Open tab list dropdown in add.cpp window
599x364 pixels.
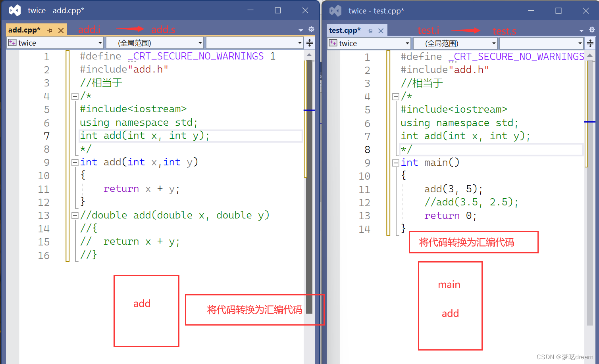coord(301,30)
